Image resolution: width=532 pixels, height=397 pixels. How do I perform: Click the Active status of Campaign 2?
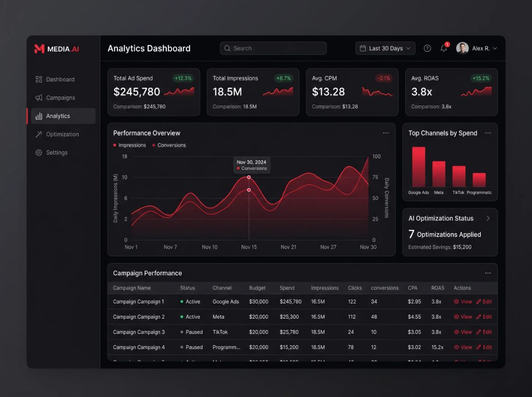(x=190, y=317)
